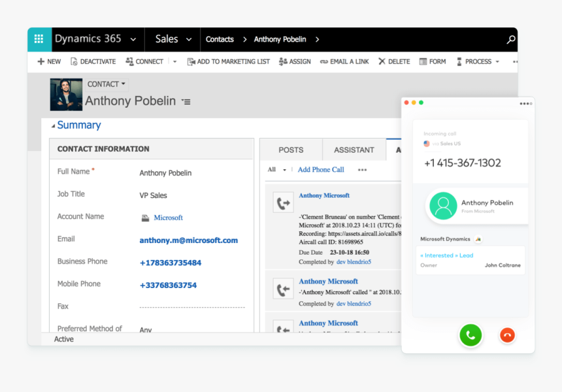
Task: Click Anthony Pobelin in the breadcrumb
Action: pyautogui.click(x=280, y=39)
